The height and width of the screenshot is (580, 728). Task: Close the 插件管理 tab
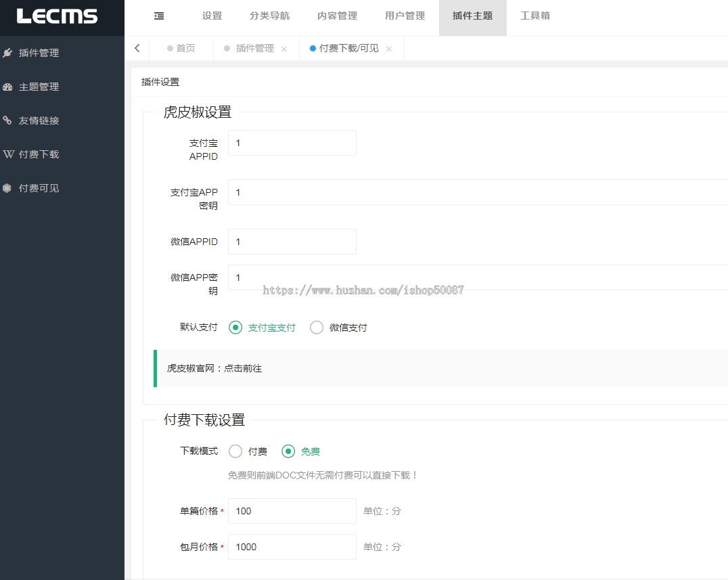pyautogui.click(x=284, y=49)
